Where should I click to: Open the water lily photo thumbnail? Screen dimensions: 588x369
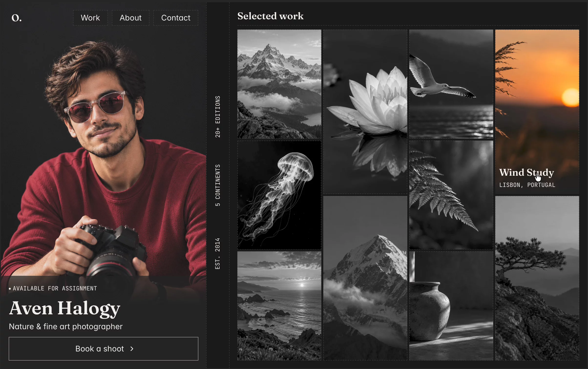point(365,112)
